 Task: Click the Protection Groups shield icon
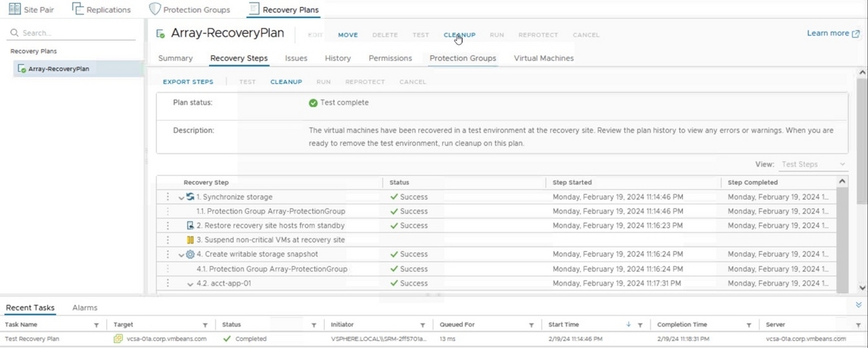coord(155,9)
